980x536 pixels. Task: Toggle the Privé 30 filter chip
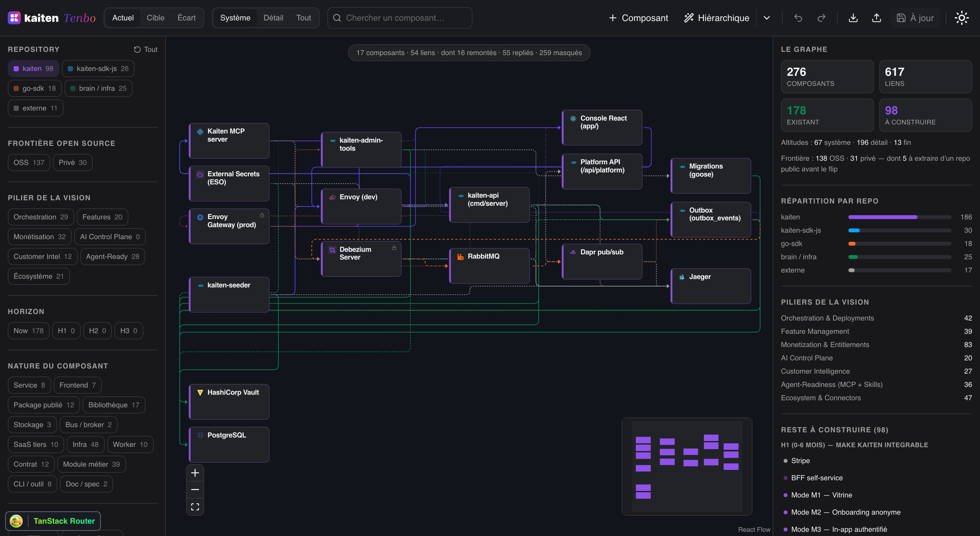(x=73, y=162)
